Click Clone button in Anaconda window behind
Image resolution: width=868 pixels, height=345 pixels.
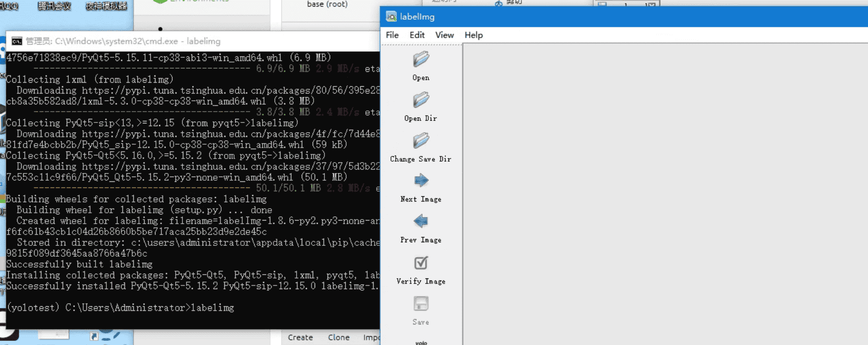pyautogui.click(x=338, y=337)
